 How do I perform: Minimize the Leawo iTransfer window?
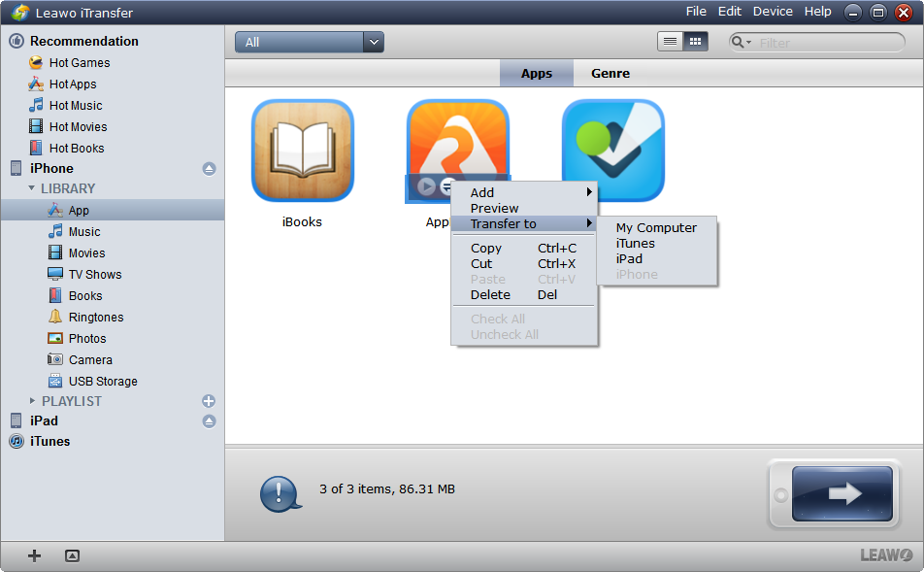pyautogui.click(x=853, y=13)
